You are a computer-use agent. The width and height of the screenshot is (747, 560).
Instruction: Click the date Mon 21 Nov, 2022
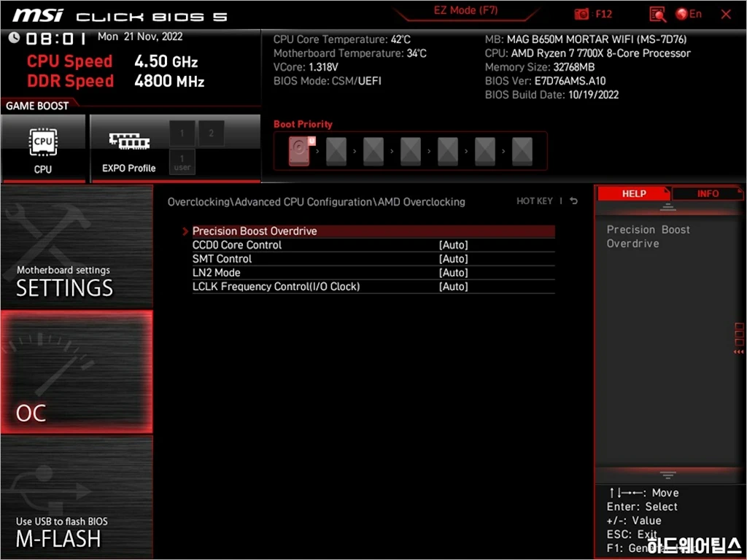coord(140,36)
